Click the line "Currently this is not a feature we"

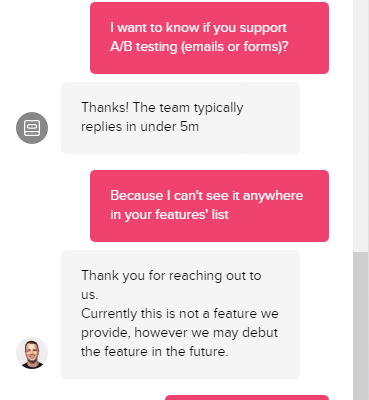point(180,314)
